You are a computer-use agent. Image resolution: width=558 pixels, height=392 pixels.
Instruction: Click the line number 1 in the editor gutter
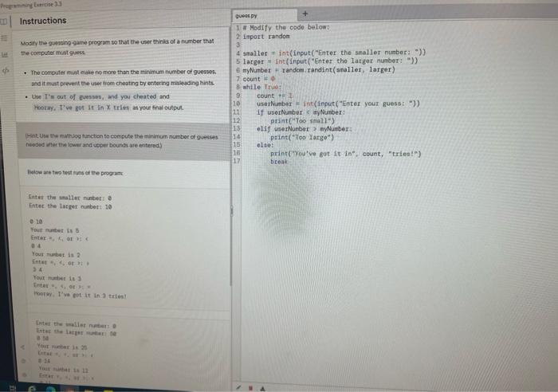(238, 28)
